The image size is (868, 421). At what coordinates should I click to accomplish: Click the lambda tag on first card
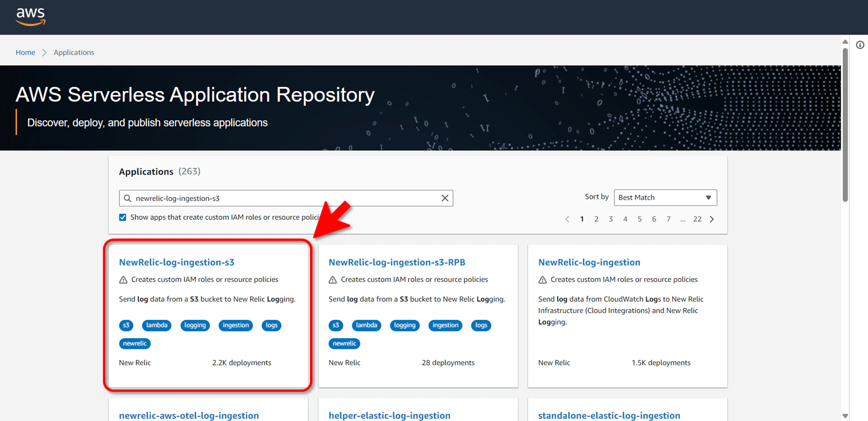point(157,325)
